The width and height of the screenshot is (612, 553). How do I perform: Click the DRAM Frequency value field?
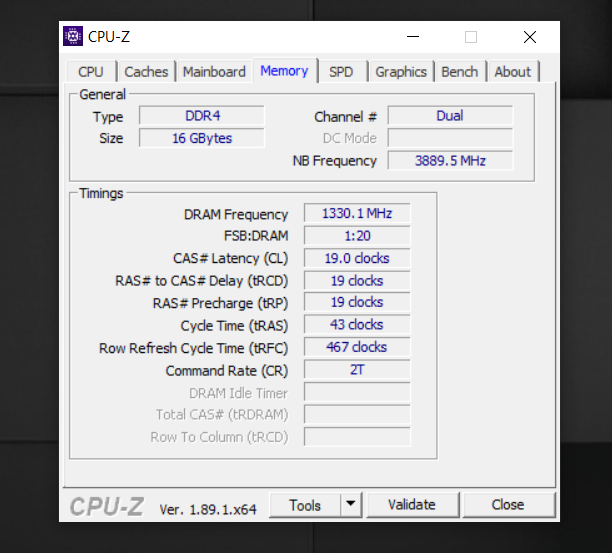coord(357,214)
